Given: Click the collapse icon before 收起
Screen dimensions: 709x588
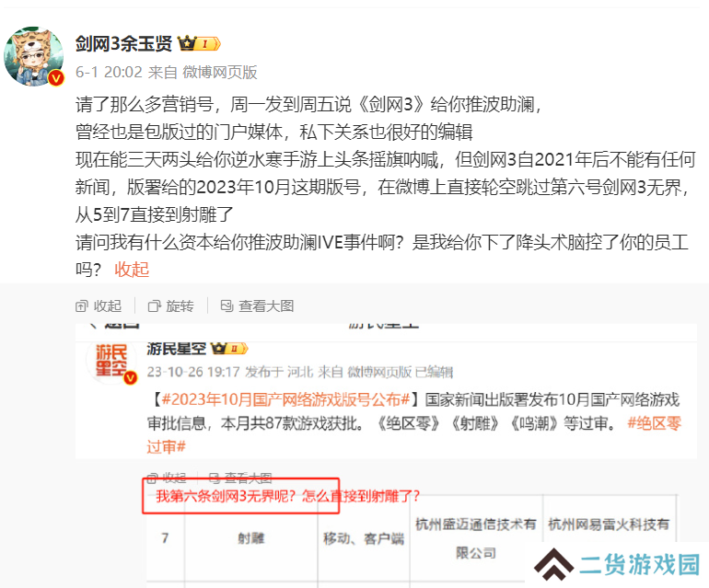Looking at the screenshot, I should [81, 306].
